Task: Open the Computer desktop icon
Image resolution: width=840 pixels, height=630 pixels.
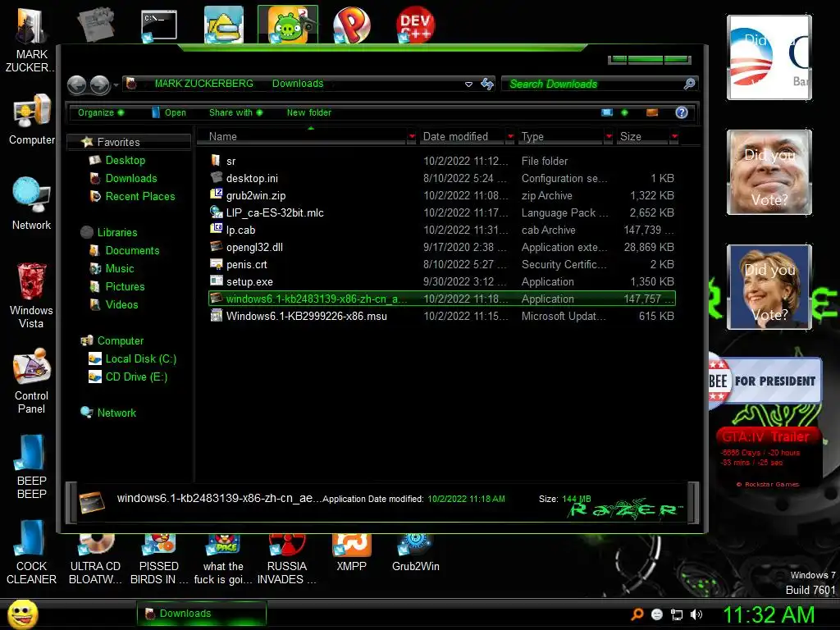Action: point(32,120)
